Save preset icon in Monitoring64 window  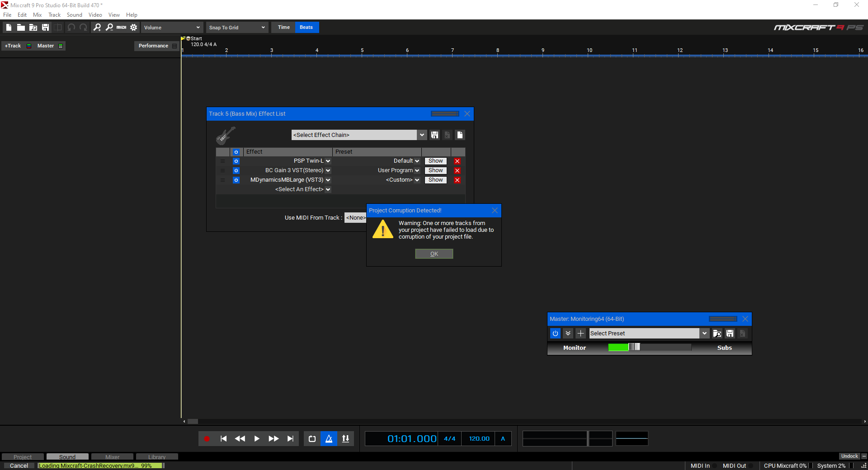point(730,334)
